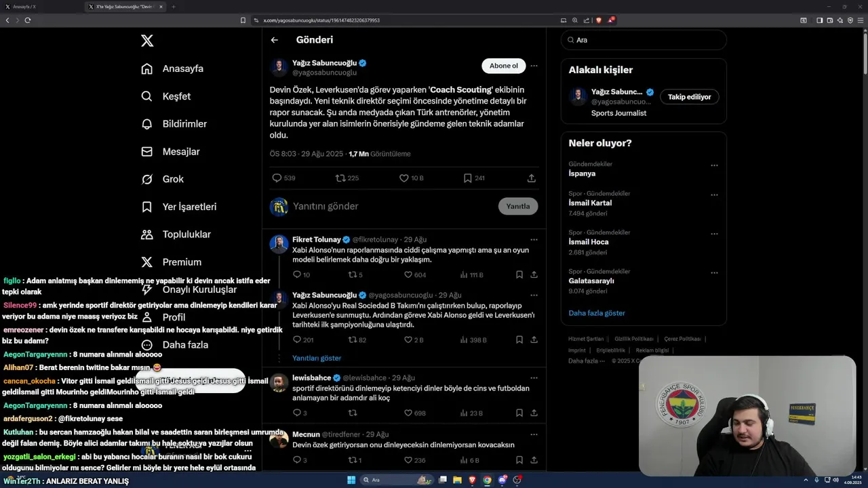Screen dimensions: 868x488
Task: Subscribe with Abone ol button
Action: click(x=504, y=66)
